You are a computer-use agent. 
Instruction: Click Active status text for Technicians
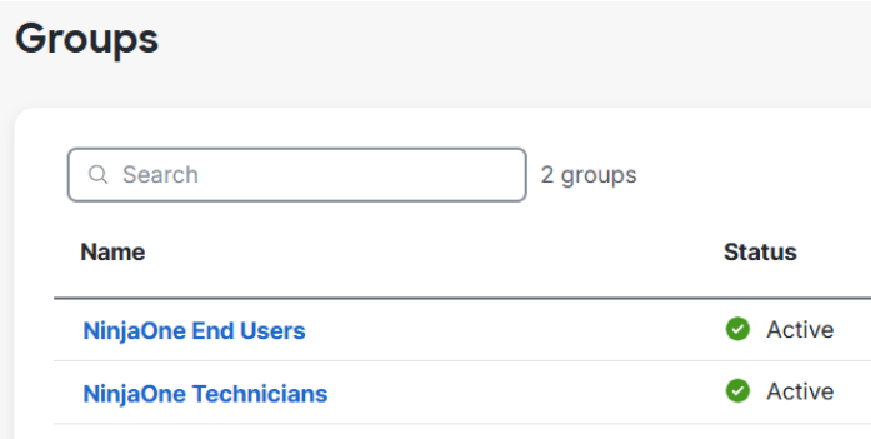coord(800,392)
